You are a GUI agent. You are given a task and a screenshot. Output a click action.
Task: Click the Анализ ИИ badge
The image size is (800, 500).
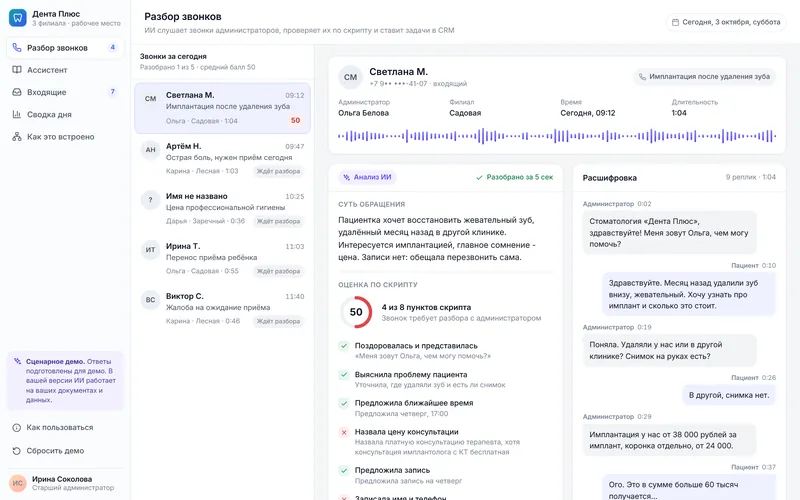pyautogui.click(x=367, y=177)
